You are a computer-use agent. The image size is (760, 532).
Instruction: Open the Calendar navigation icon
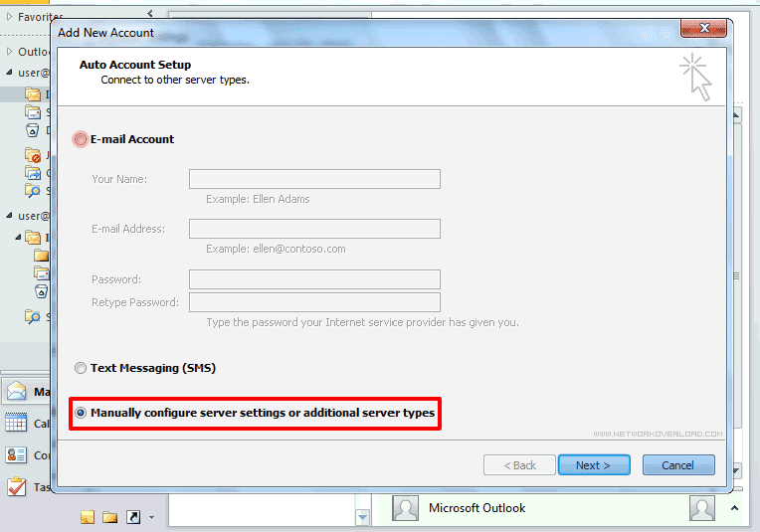click(x=17, y=423)
